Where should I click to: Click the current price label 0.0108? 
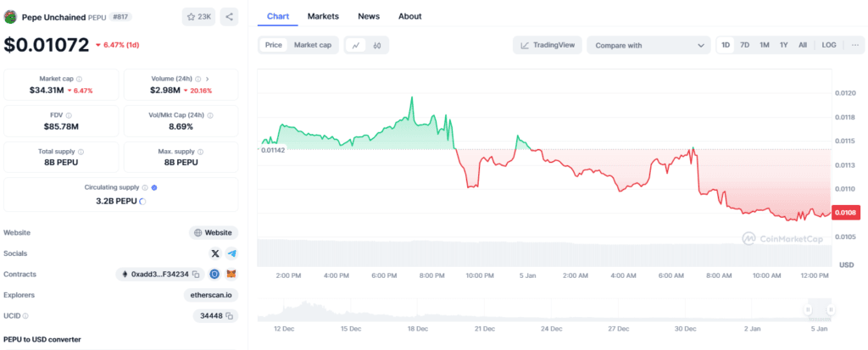click(844, 213)
